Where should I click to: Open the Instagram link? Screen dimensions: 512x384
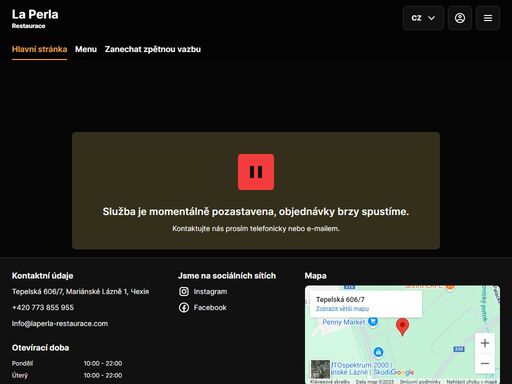tap(210, 292)
